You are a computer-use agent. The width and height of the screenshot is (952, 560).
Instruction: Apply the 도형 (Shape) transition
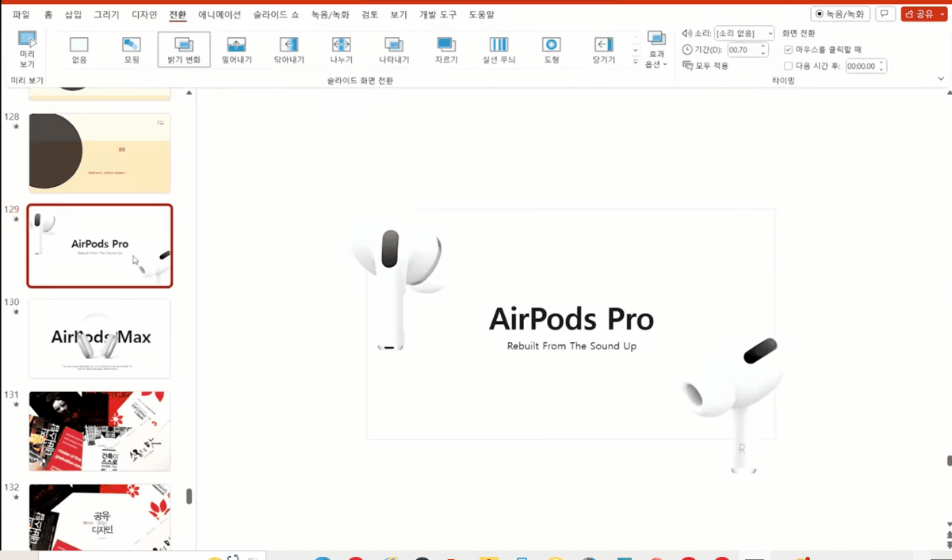pos(551,50)
